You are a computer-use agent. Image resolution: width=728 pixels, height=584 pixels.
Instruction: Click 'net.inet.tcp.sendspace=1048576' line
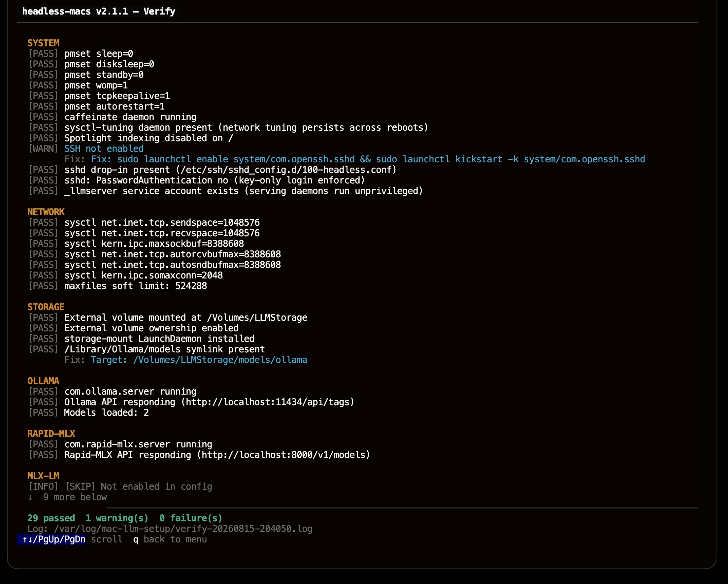pos(162,223)
